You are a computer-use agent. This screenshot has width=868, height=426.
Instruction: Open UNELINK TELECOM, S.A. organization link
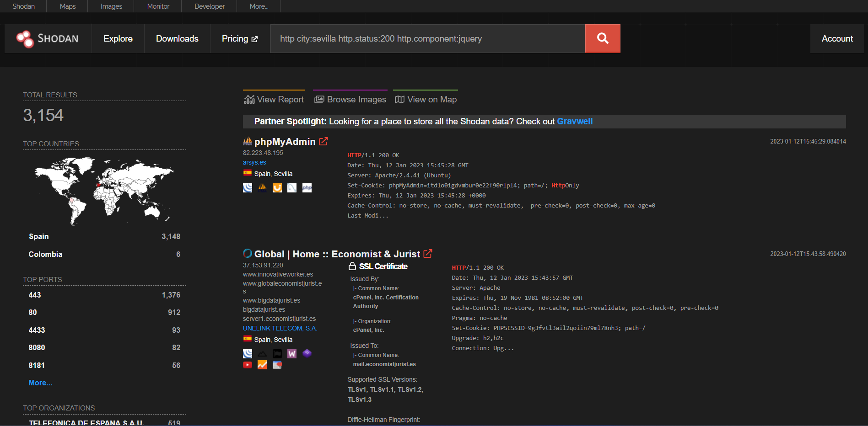280,328
